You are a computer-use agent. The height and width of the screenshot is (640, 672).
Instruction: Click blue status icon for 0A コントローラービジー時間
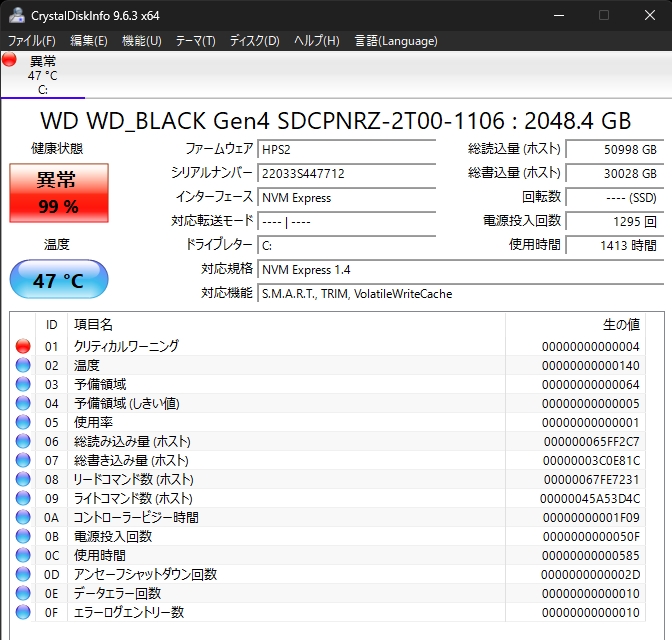[23, 517]
